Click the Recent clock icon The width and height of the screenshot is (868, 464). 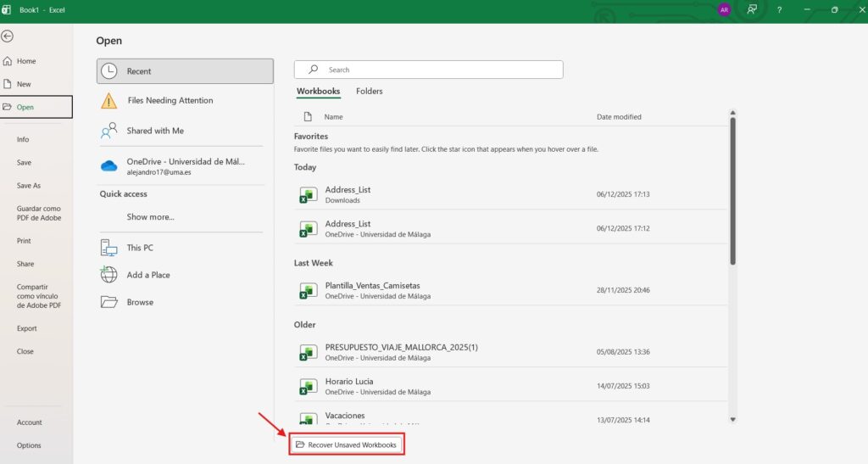coord(109,71)
